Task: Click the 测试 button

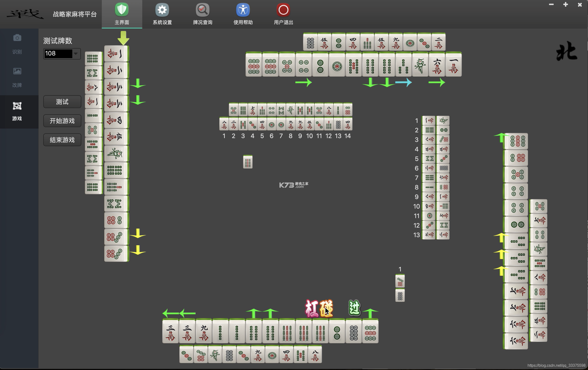Action: click(62, 102)
